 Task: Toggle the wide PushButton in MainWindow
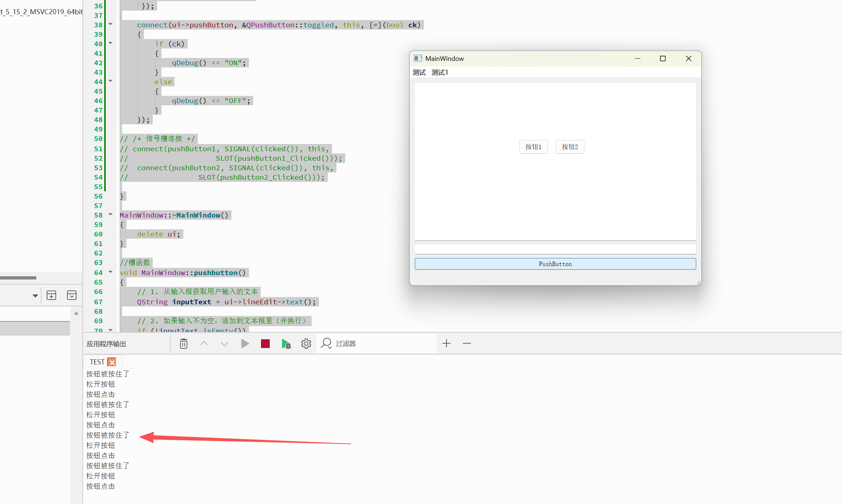coord(555,264)
